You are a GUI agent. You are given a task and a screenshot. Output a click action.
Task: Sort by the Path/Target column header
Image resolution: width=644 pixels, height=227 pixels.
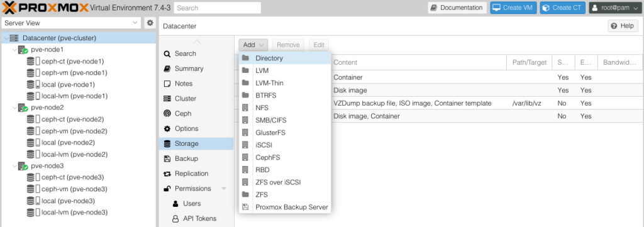click(x=530, y=62)
